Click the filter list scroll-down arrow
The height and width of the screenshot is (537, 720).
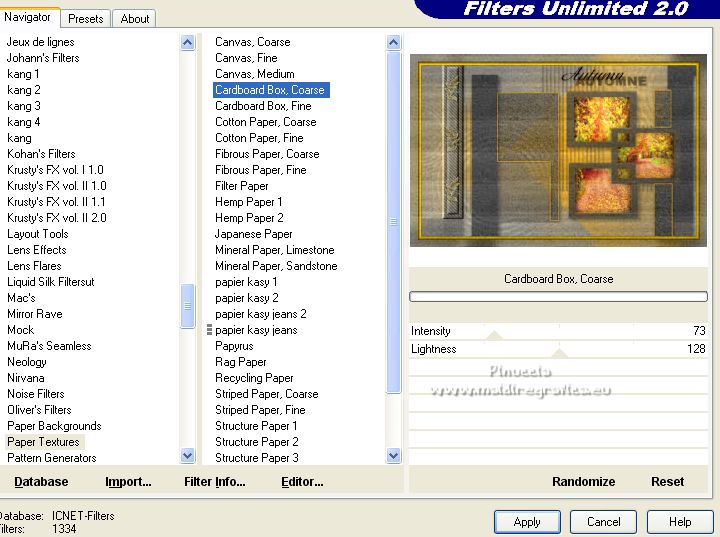tap(394, 456)
